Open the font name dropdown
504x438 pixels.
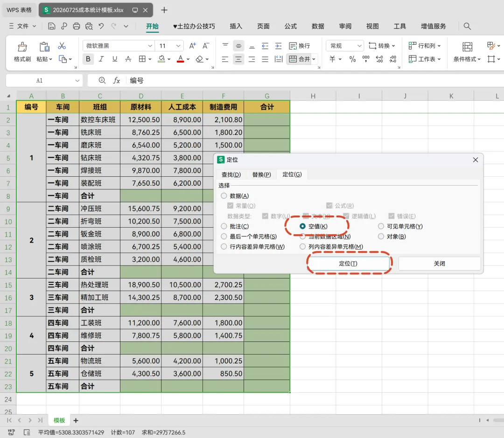click(x=150, y=46)
